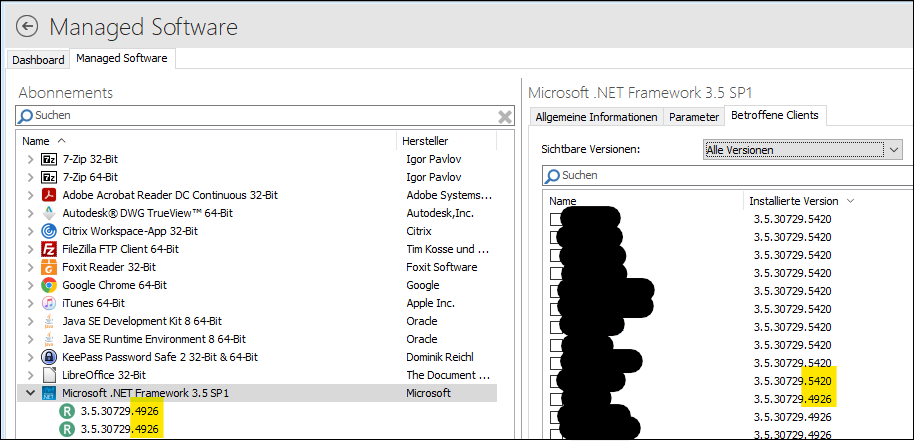
Task: Click the Abonnements search field
Action: point(265,116)
